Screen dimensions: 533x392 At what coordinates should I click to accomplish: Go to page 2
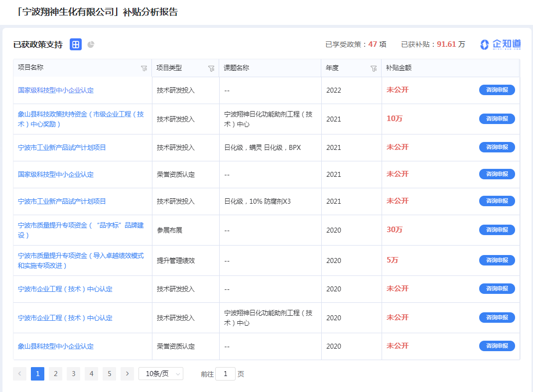tap(56, 374)
